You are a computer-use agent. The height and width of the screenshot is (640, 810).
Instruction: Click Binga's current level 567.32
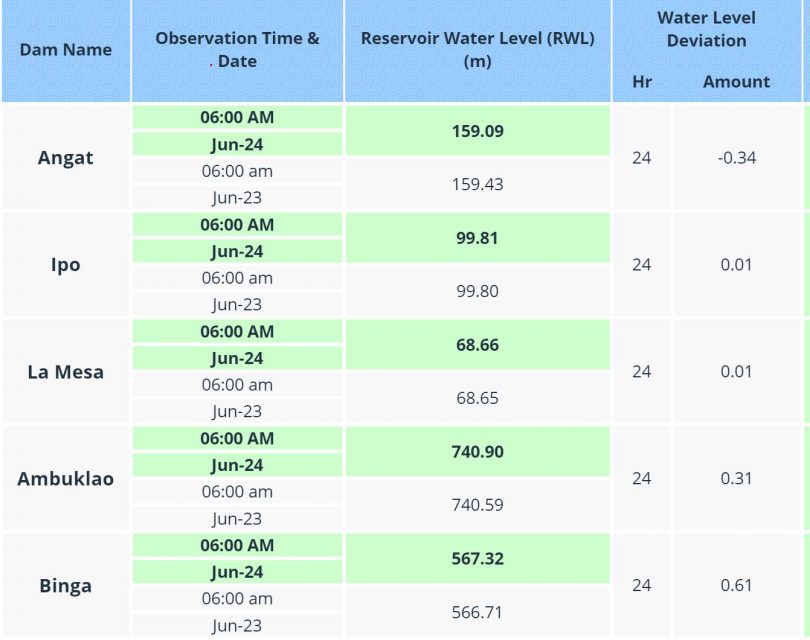(x=477, y=559)
